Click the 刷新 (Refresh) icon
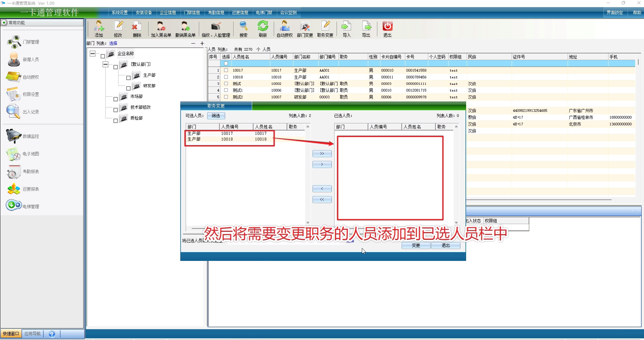 [262, 29]
